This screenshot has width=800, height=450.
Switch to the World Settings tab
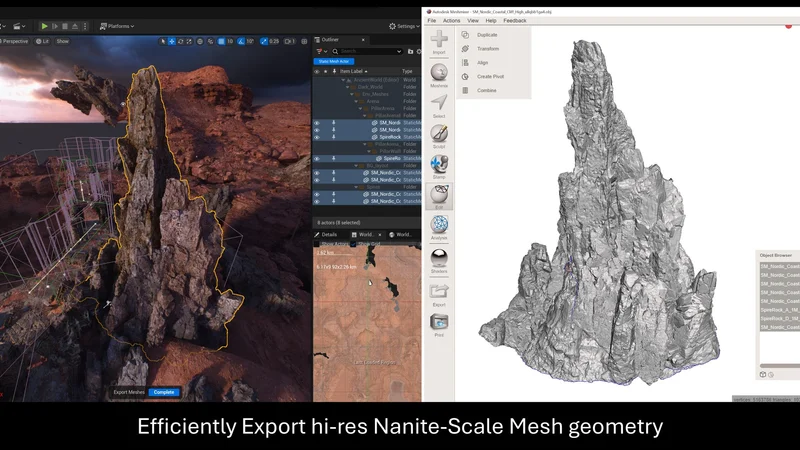point(400,235)
